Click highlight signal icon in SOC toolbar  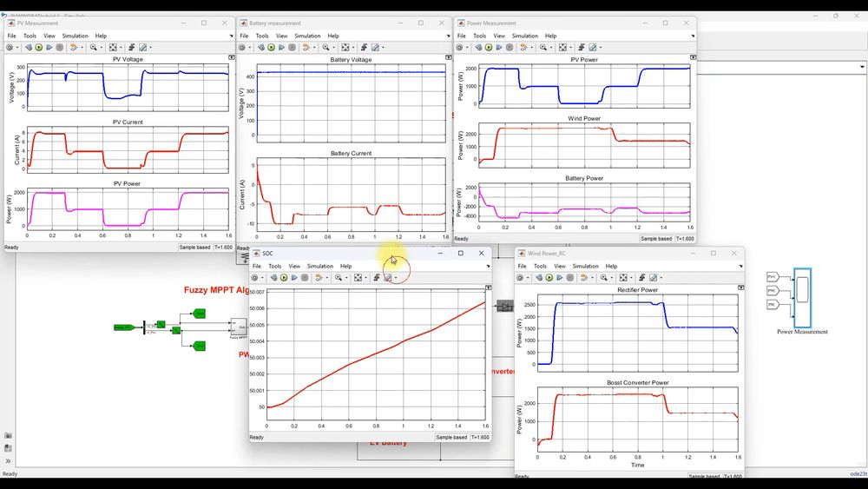(319, 278)
